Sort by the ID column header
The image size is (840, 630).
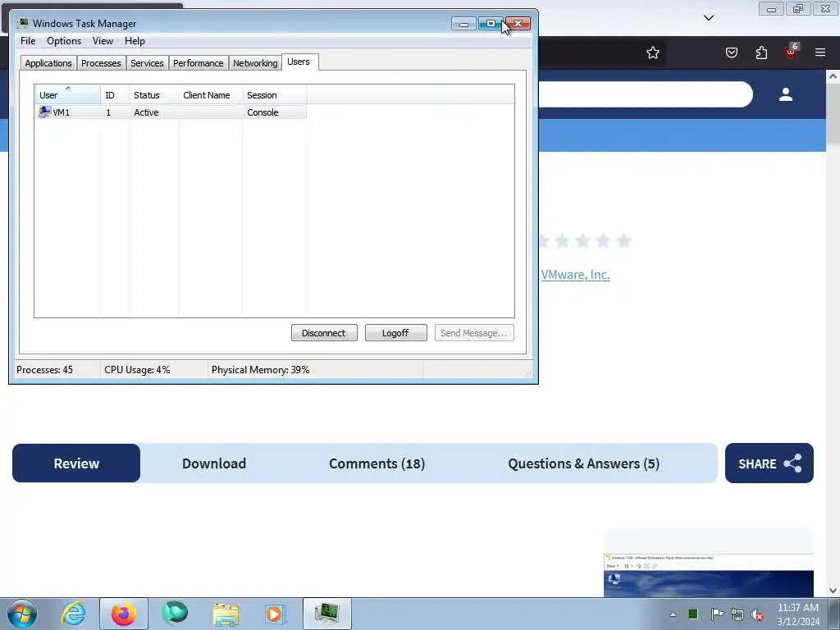[x=114, y=95]
